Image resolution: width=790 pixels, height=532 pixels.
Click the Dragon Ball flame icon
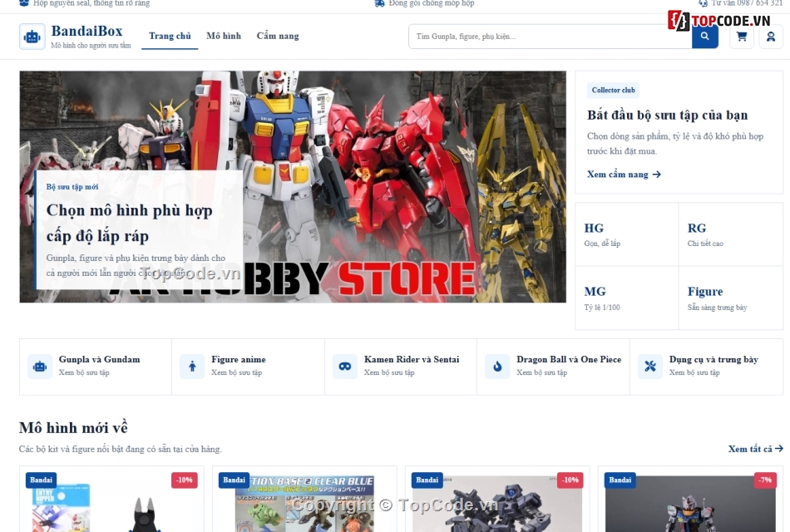(x=497, y=367)
